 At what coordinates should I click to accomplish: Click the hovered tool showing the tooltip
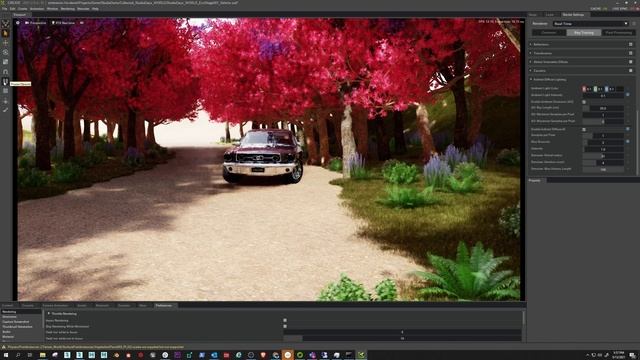[5, 82]
